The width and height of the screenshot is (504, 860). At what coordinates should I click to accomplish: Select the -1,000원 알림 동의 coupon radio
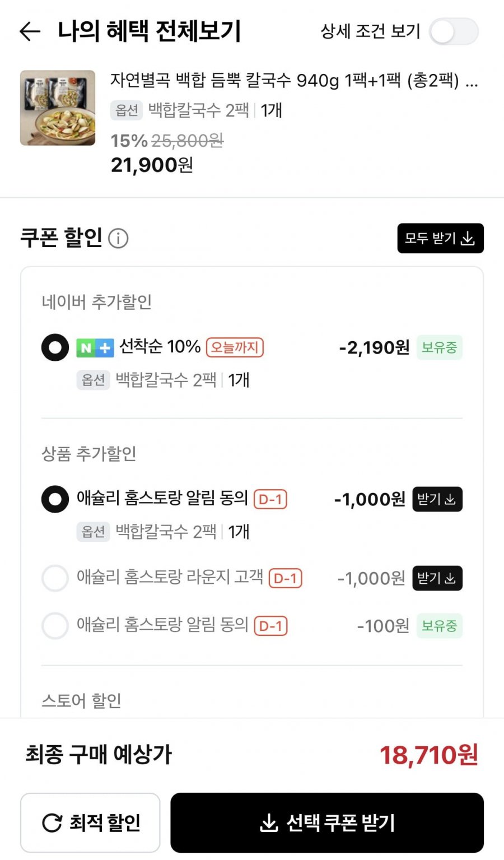[x=55, y=499]
